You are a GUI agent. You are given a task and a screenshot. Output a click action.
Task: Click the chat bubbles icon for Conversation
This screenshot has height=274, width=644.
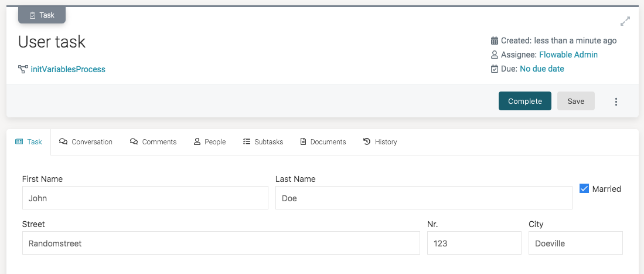tap(63, 141)
